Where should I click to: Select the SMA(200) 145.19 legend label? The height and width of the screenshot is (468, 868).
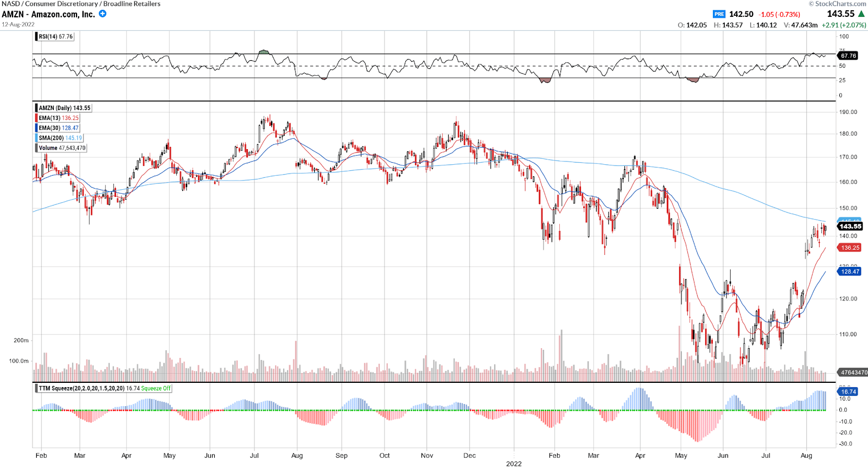tap(60, 138)
